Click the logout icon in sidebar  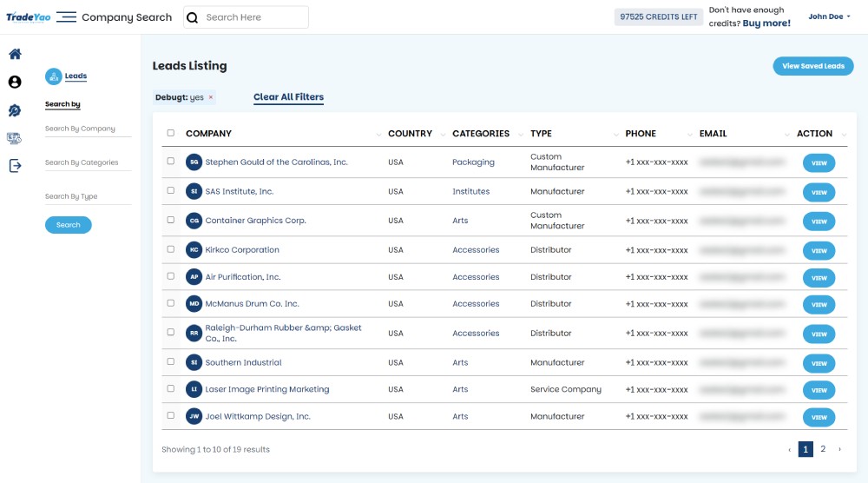point(15,166)
